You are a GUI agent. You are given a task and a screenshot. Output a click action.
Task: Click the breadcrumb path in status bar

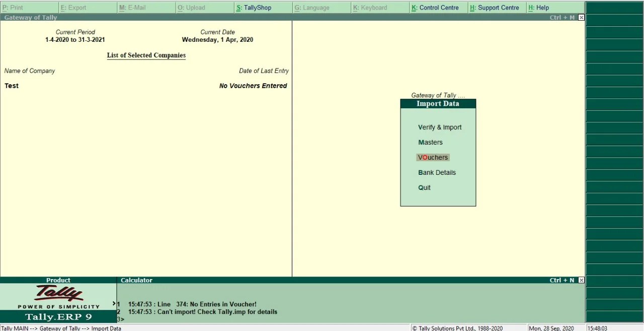(61, 328)
